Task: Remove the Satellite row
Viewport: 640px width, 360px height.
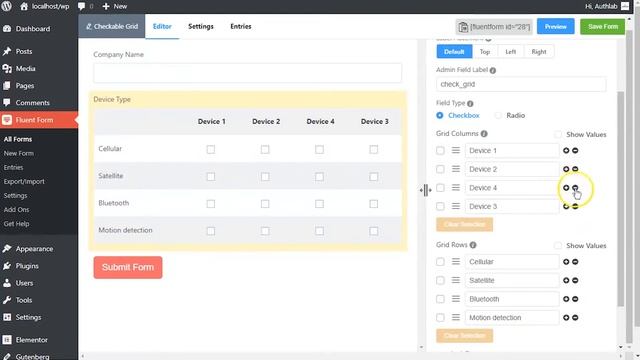Action: (x=575, y=280)
